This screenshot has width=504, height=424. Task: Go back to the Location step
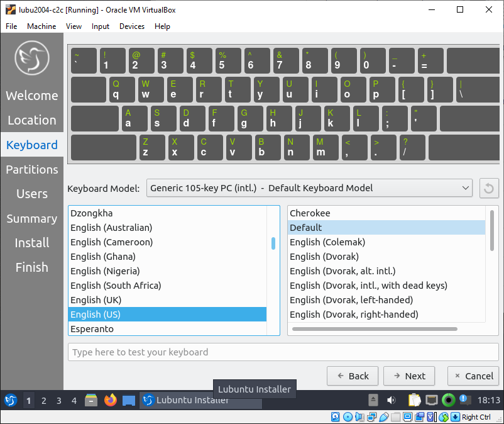(x=31, y=120)
